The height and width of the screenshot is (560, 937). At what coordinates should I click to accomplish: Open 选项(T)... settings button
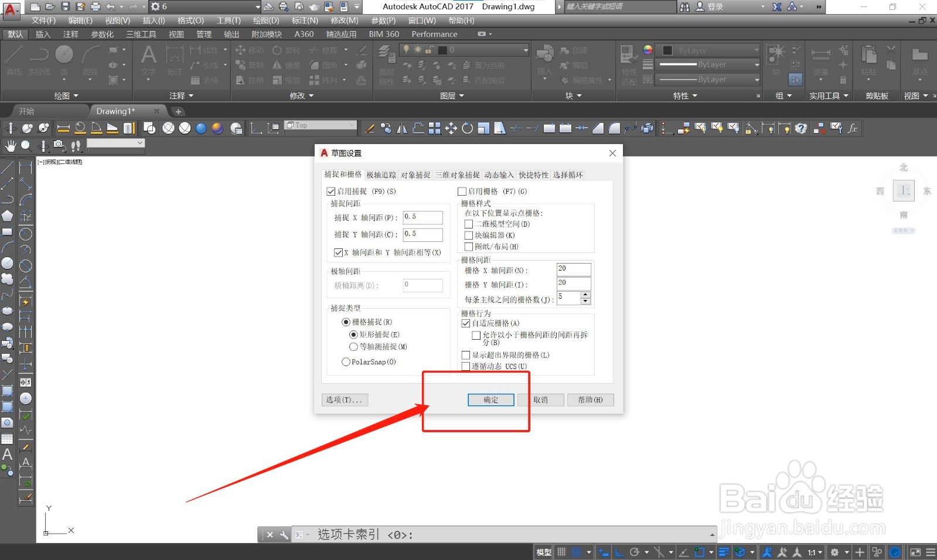click(345, 399)
